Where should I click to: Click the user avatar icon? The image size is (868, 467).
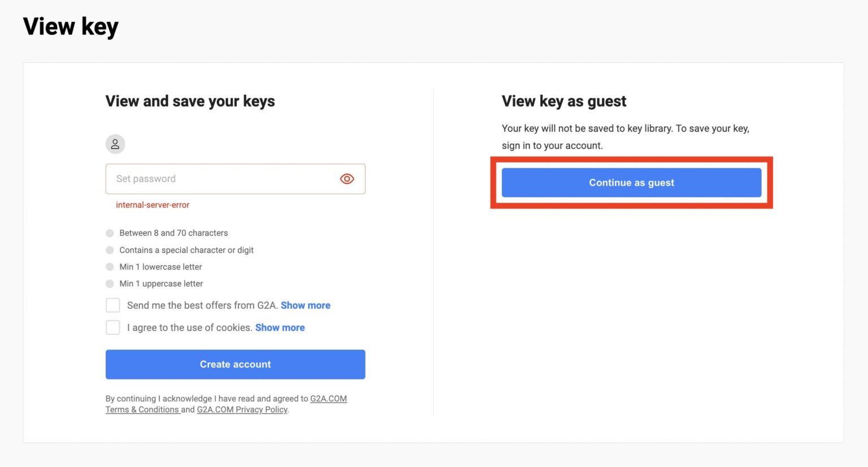pyautogui.click(x=115, y=144)
